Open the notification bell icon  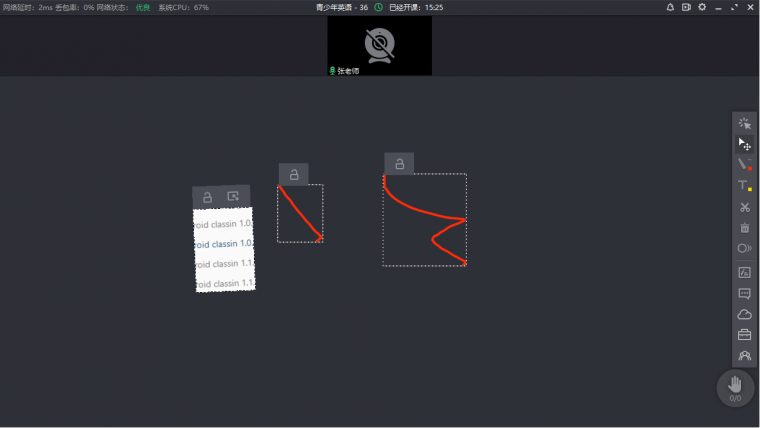670,7
